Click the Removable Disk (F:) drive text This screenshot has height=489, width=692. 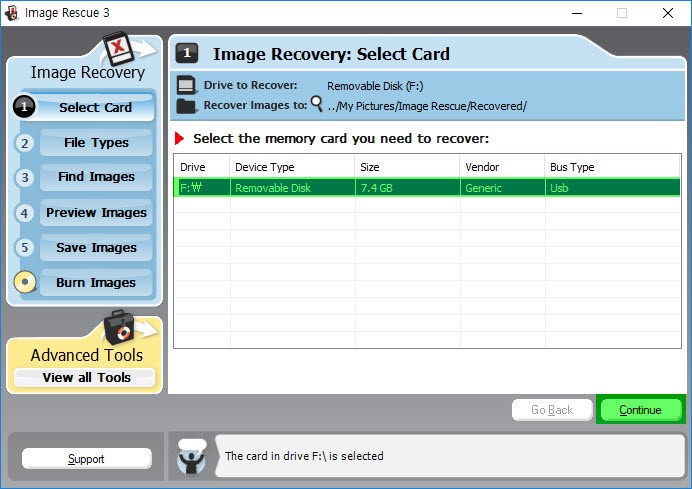click(x=375, y=86)
